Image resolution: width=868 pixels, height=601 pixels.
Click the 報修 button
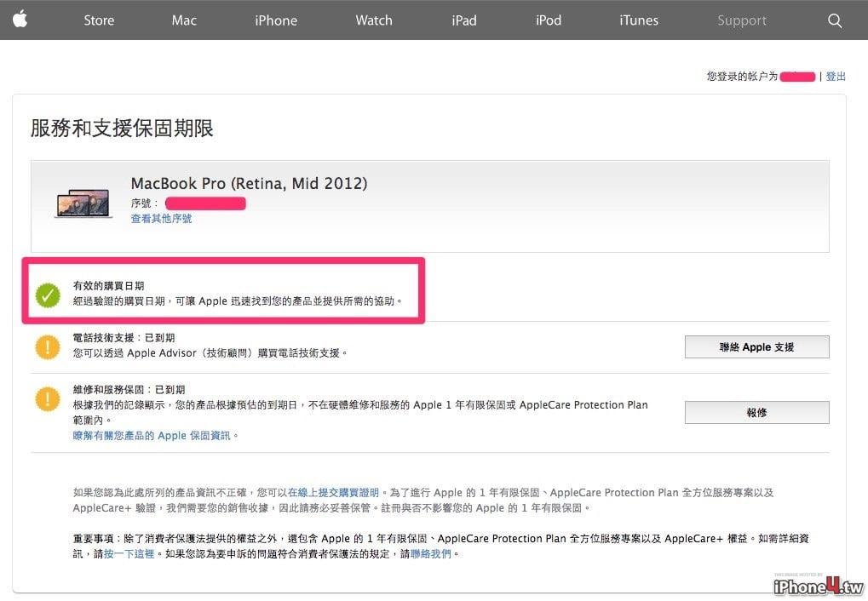(756, 412)
